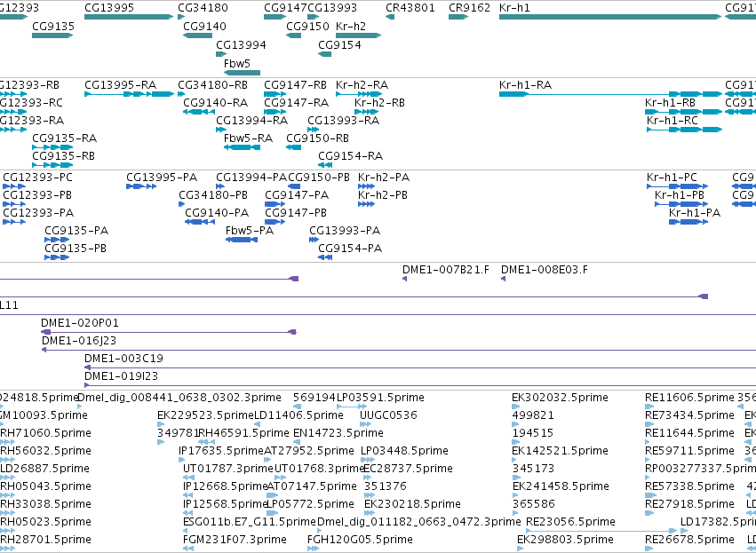This screenshot has width=756, height=553.
Task: Select the IP17635.5prime EST label
Action: point(221,450)
